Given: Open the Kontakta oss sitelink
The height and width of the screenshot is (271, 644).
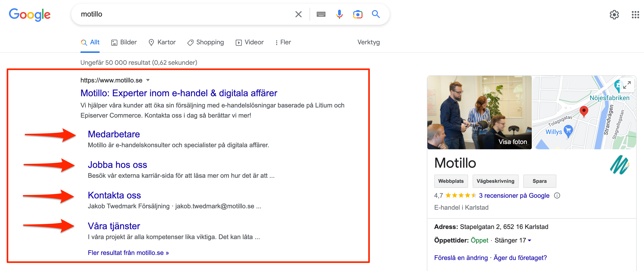Looking at the screenshot, I should (114, 195).
